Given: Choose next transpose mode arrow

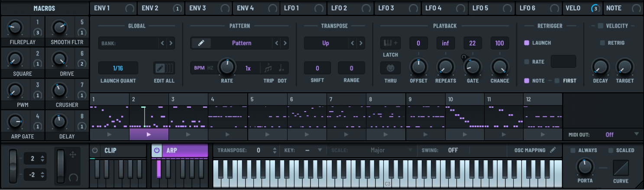Looking at the screenshot, I should pos(360,43).
